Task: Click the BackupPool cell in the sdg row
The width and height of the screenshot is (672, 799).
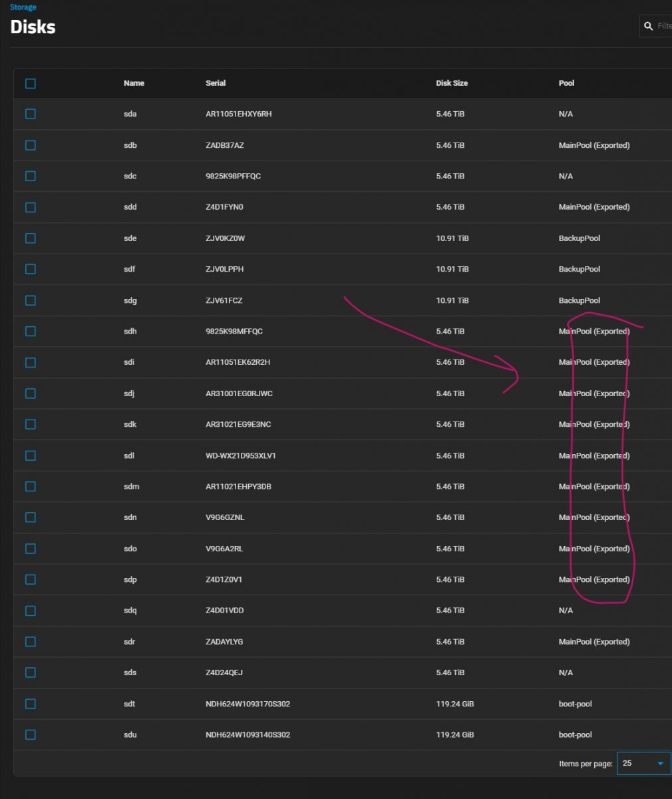Action: (580, 300)
